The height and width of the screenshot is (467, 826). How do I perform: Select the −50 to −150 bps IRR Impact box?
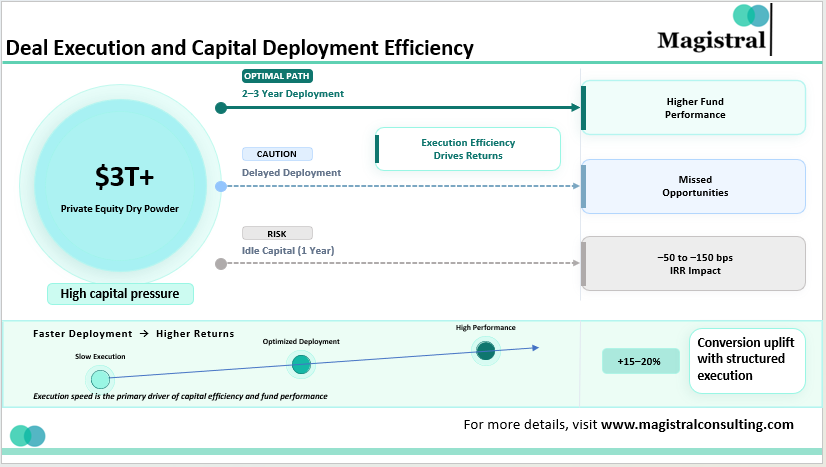694,264
